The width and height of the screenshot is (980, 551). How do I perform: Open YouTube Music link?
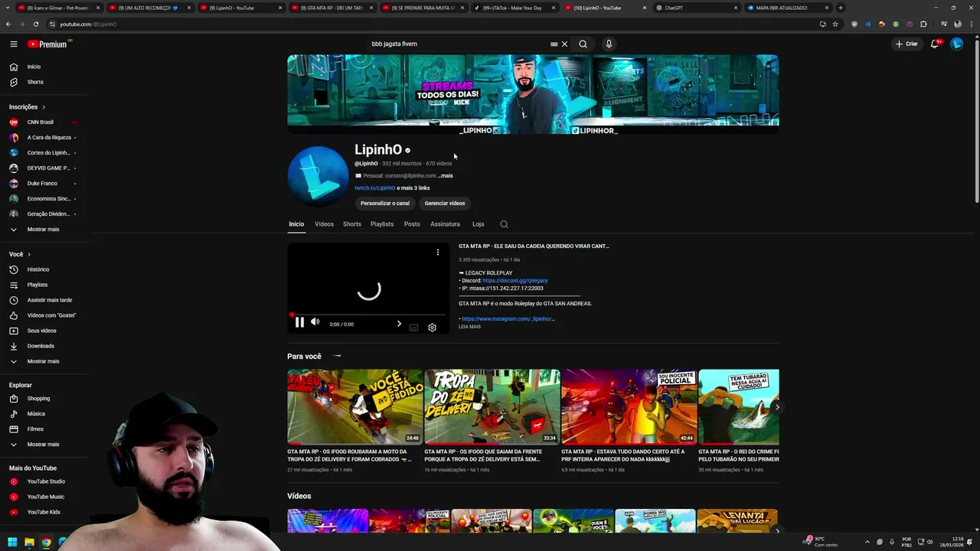44,497
